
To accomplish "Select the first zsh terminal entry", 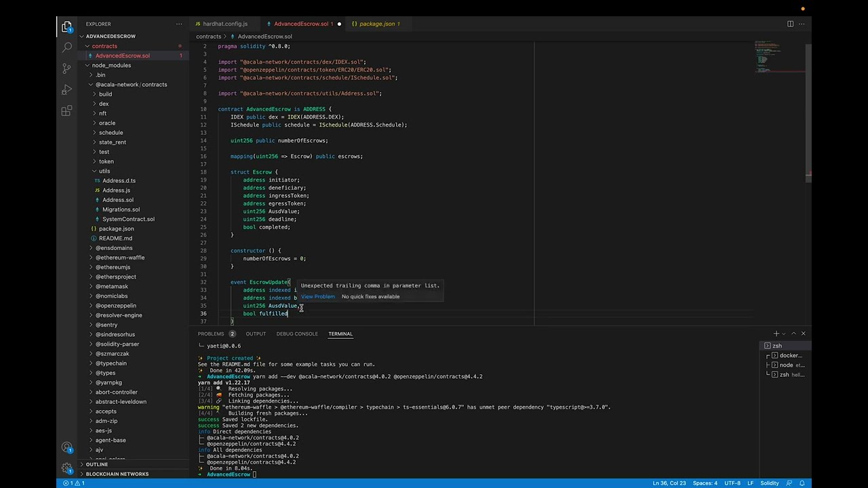I will pyautogui.click(x=784, y=346).
